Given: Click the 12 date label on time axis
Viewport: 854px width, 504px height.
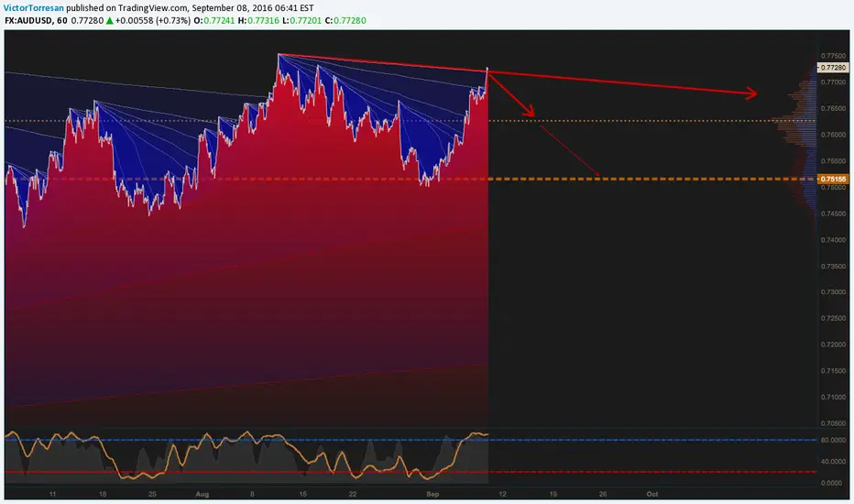Looking at the screenshot, I should point(502,494).
